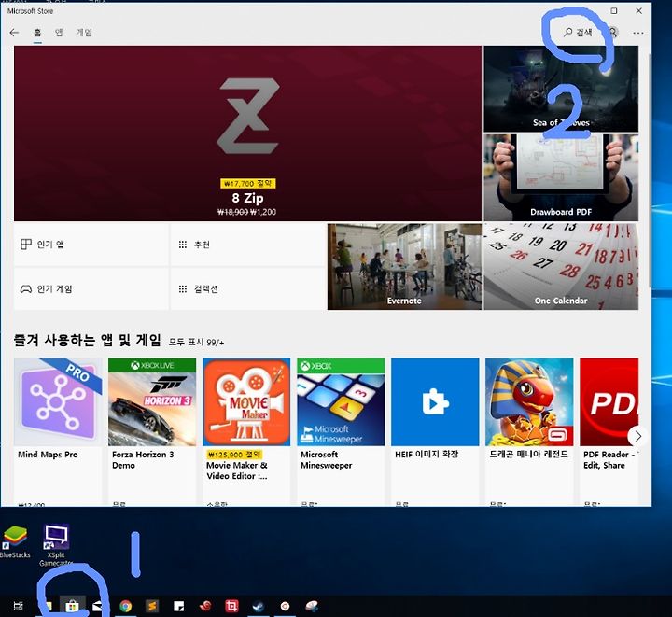Open Steam from the taskbar
Viewport: 672px width, 617px height.
259,606
